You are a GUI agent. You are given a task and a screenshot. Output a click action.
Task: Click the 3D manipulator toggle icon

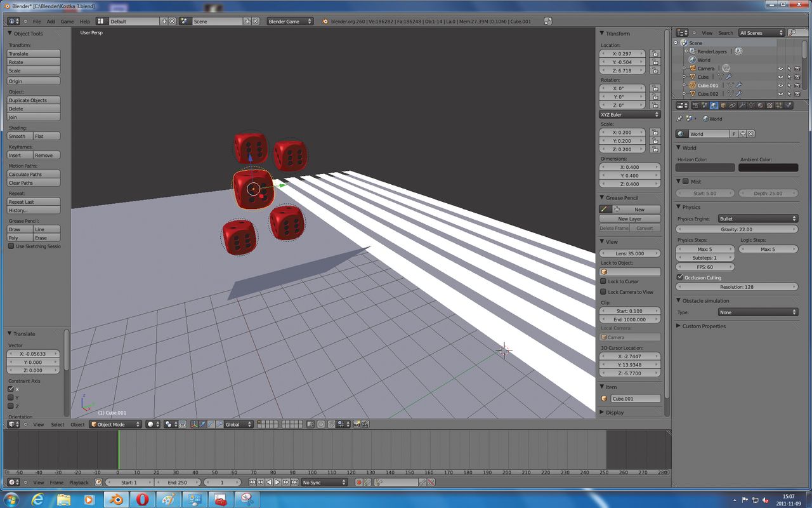click(194, 424)
